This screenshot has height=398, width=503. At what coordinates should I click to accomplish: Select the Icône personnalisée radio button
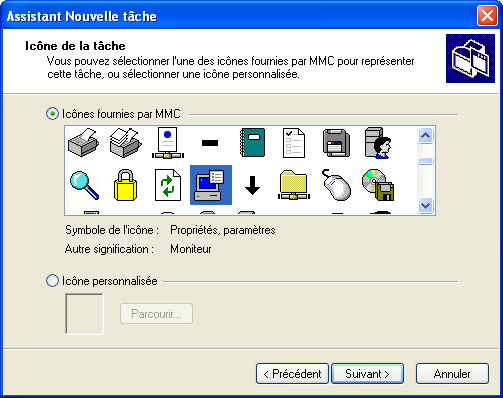52,281
